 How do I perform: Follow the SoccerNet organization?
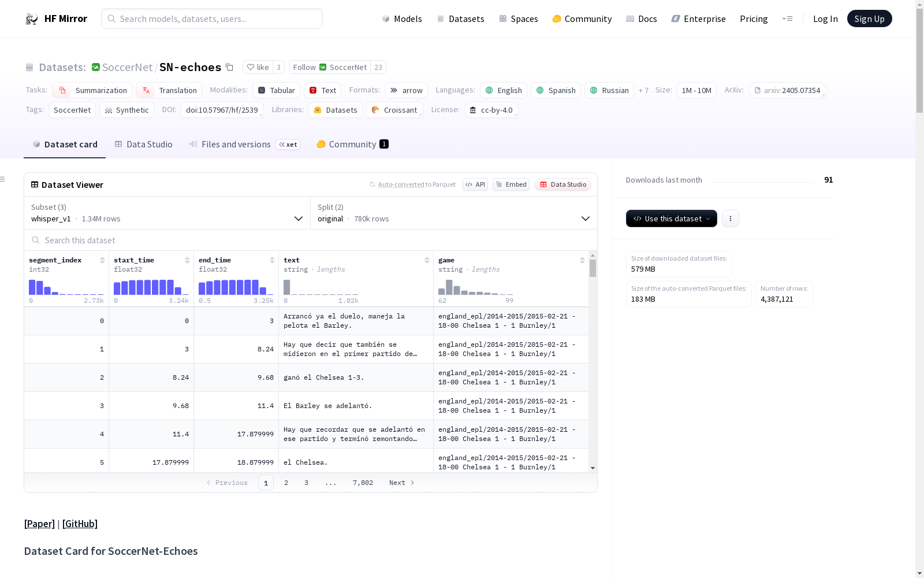coord(330,67)
